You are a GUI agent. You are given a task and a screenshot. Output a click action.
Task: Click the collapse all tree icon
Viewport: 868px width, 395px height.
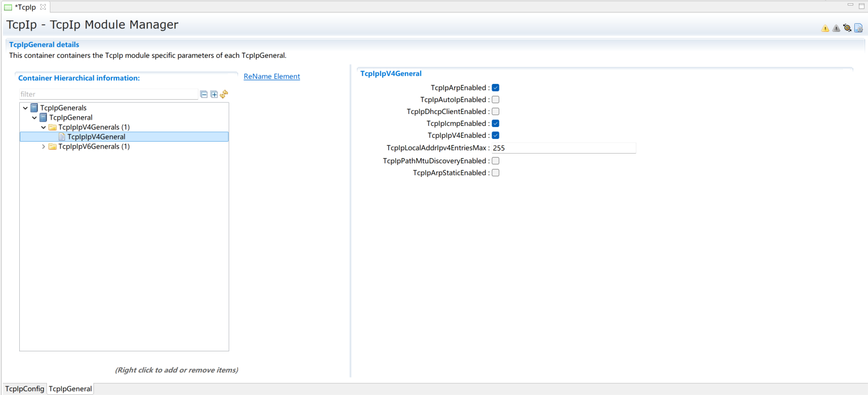pyautogui.click(x=204, y=94)
